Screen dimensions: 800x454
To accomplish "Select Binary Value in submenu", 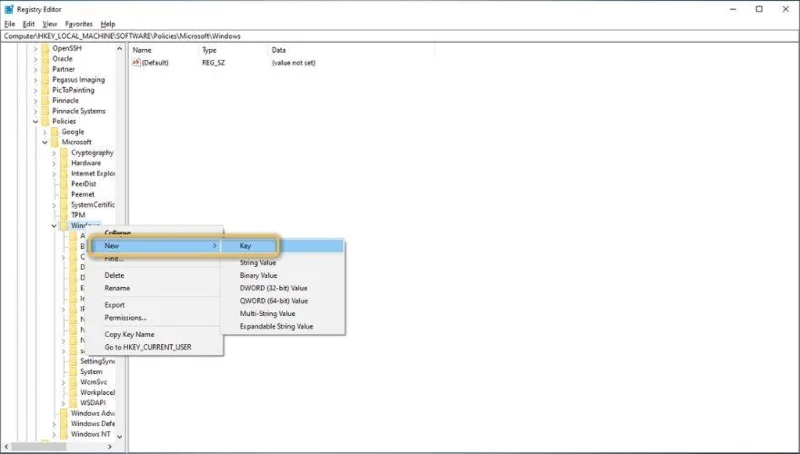I will [x=283, y=275].
